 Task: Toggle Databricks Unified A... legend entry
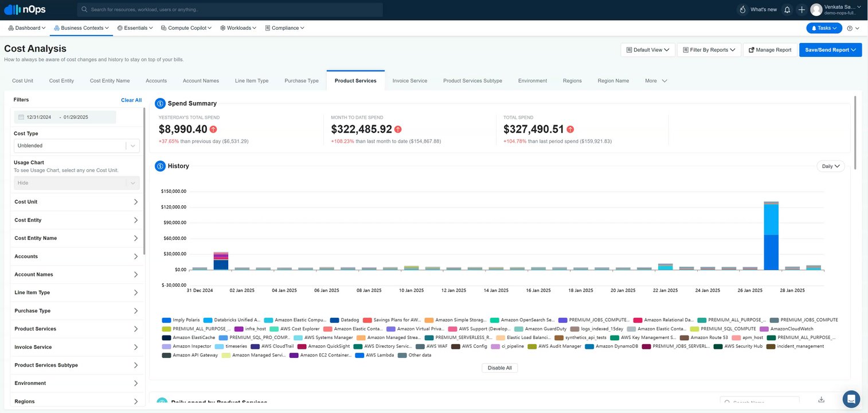point(232,320)
